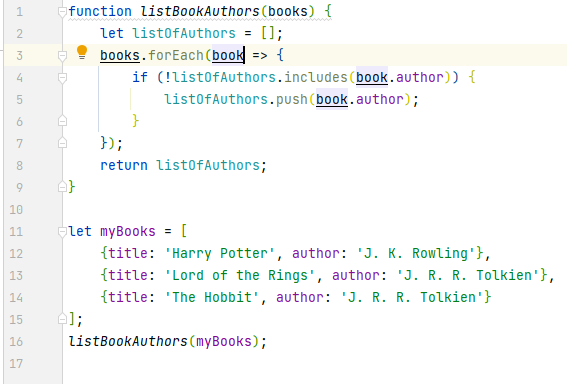This screenshot has height=384, width=567.
Task: Click 'listOfAuthors' in the declaration on line 2
Action: coord(184,33)
